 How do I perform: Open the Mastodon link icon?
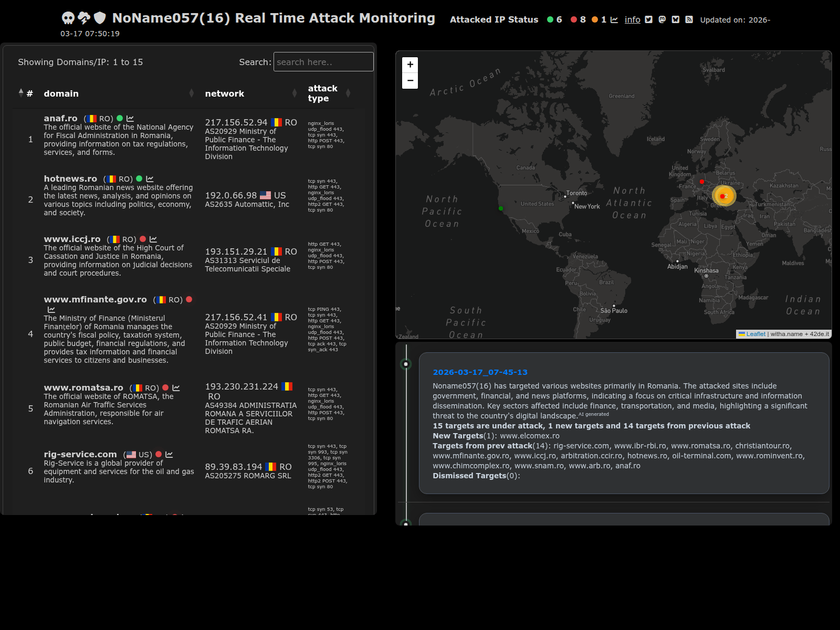click(662, 19)
